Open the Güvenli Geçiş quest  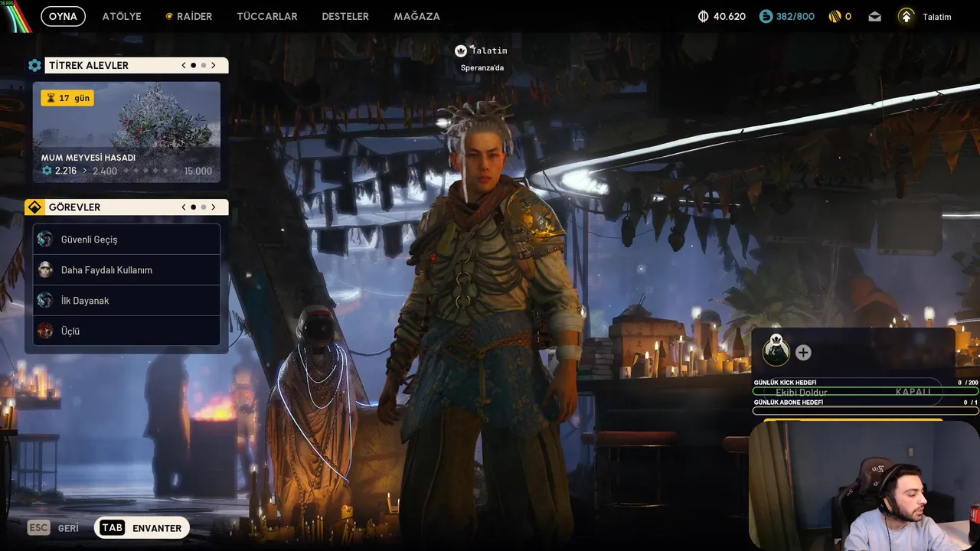pos(126,240)
